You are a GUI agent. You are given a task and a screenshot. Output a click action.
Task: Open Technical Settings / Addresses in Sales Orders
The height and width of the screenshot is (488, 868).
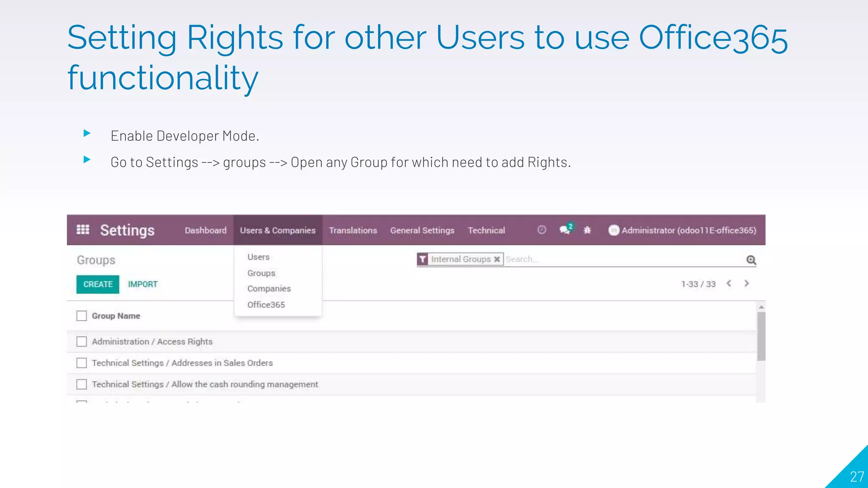pyautogui.click(x=182, y=363)
